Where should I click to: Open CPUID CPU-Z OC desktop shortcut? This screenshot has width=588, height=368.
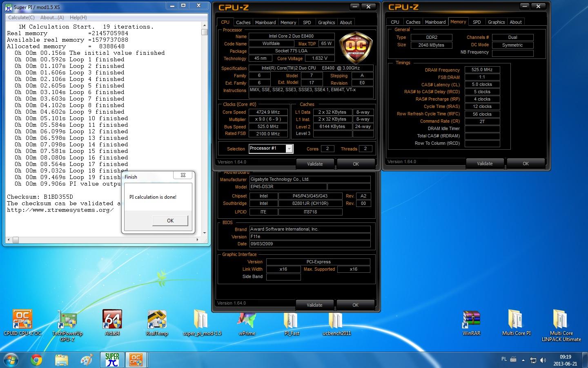22,323
